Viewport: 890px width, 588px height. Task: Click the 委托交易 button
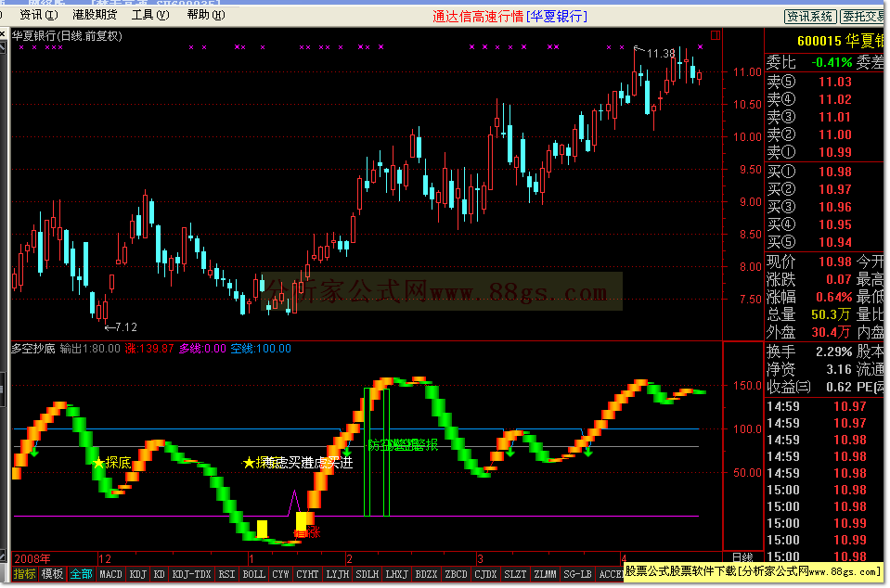[x=863, y=17]
